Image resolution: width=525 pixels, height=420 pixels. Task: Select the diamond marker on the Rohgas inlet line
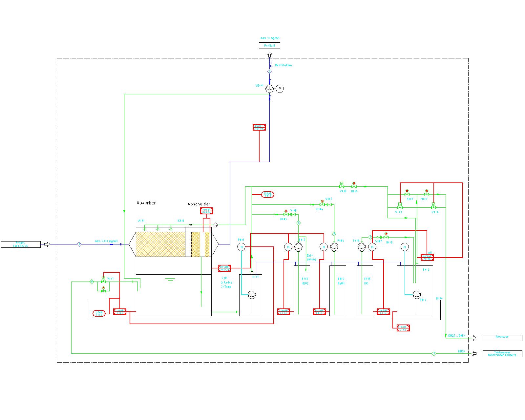tap(79, 244)
